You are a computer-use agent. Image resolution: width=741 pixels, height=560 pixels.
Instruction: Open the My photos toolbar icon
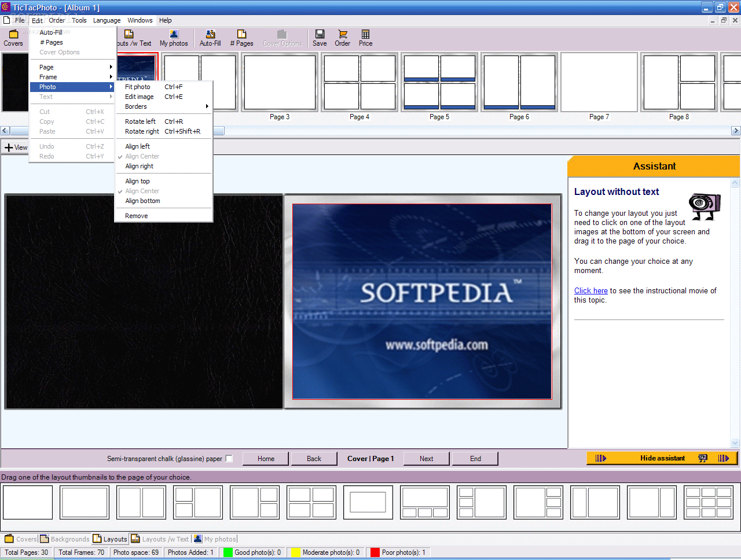[174, 38]
